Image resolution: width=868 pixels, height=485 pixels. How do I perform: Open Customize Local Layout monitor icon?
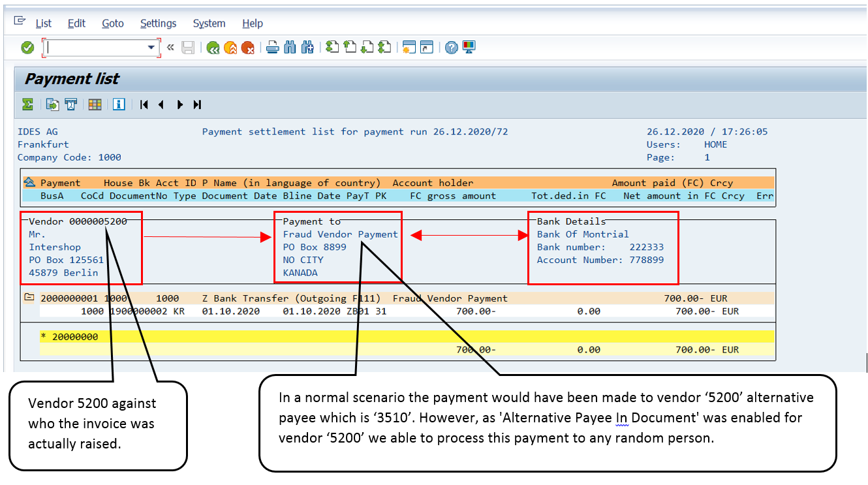(x=468, y=47)
